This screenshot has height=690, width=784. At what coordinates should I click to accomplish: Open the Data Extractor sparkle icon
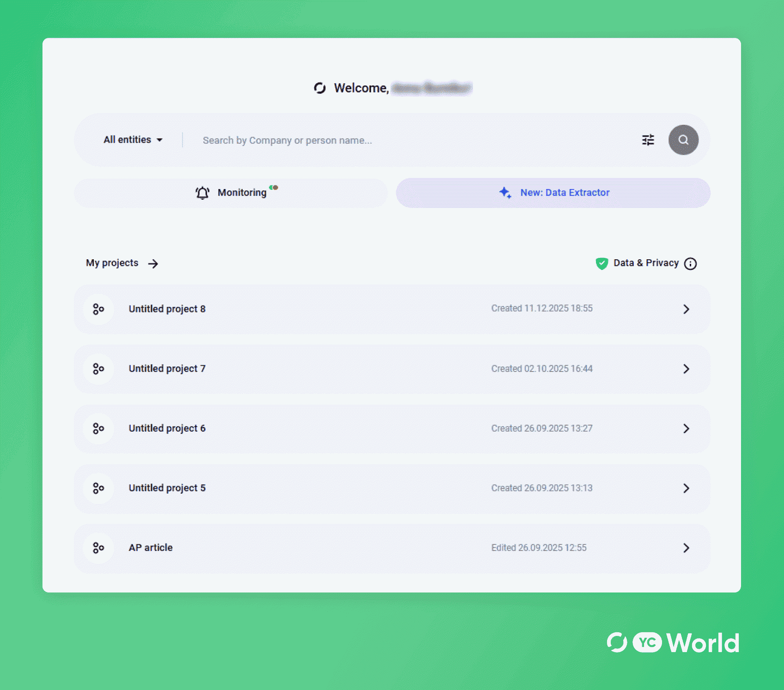pyautogui.click(x=505, y=193)
